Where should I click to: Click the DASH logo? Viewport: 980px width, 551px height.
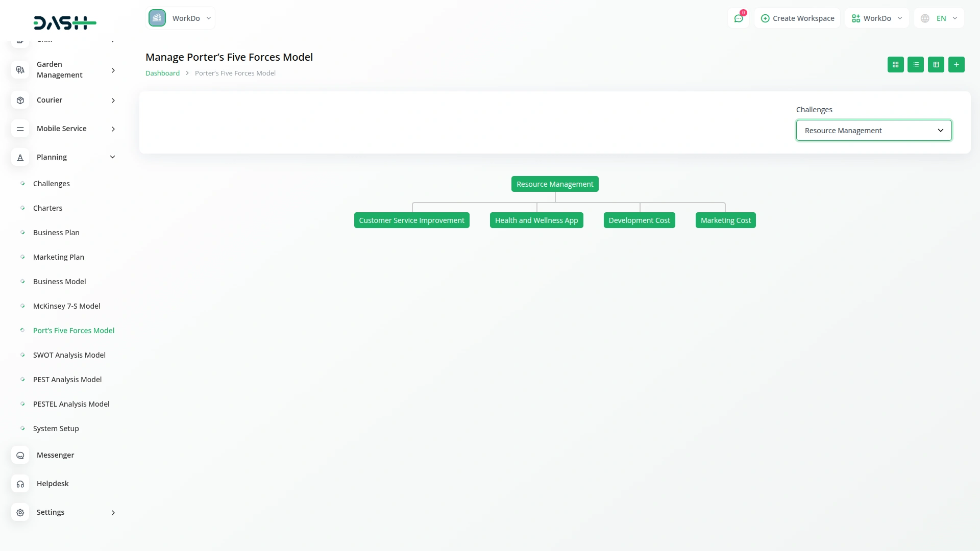pyautogui.click(x=65, y=23)
